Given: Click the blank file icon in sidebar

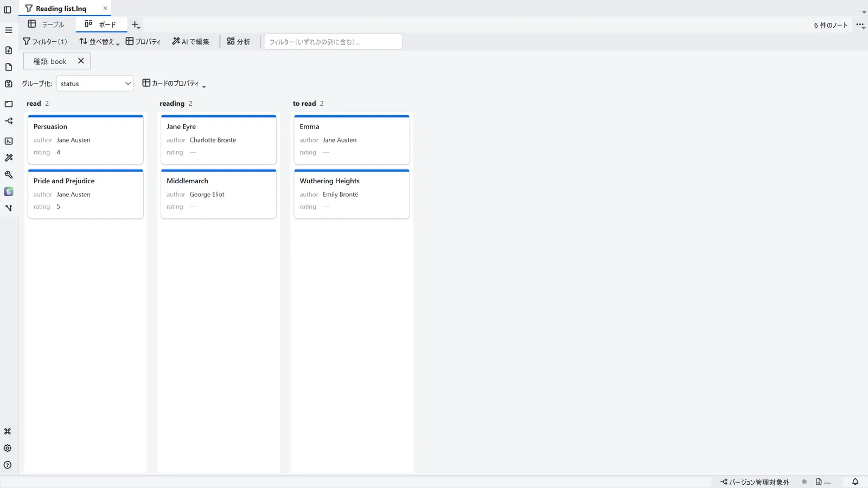Looking at the screenshot, I should click(9, 67).
